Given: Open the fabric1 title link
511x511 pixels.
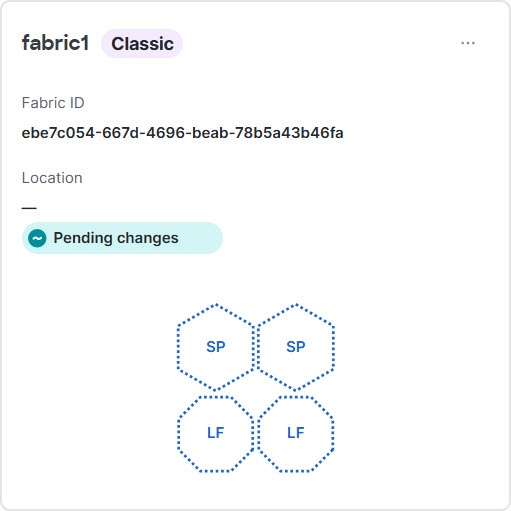Looking at the screenshot, I should point(55,43).
